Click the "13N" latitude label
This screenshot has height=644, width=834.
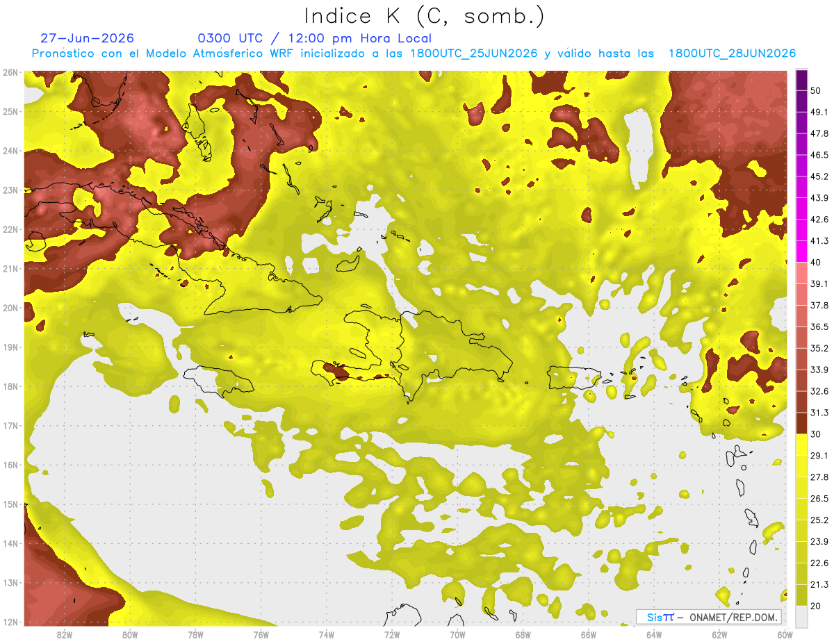click(x=10, y=583)
